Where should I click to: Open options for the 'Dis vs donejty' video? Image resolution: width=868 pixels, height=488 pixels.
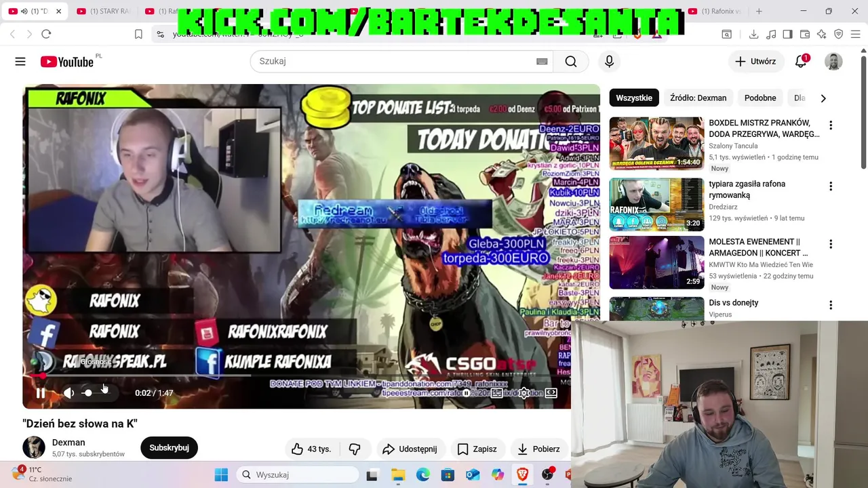tap(831, 305)
